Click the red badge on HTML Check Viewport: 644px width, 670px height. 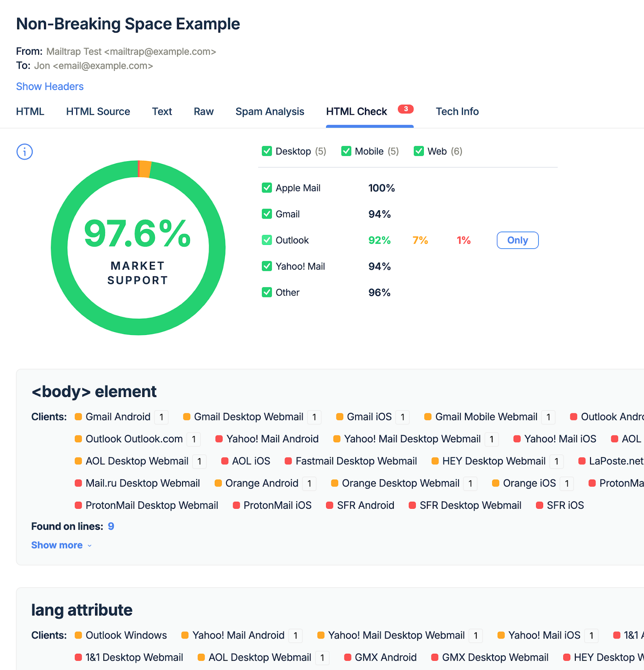pos(405,109)
